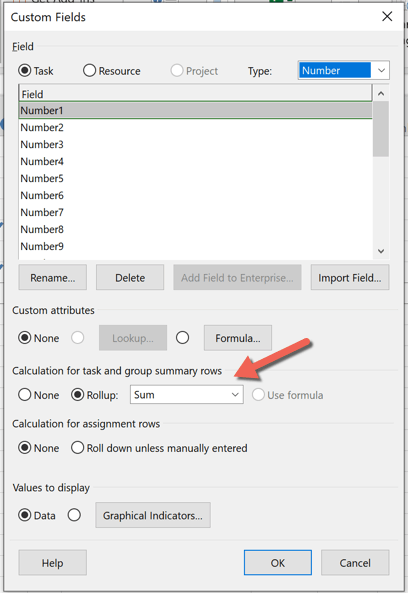Screen dimensions: 408x593
Task: Click field list scroll down arrow
Action: [381, 251]
